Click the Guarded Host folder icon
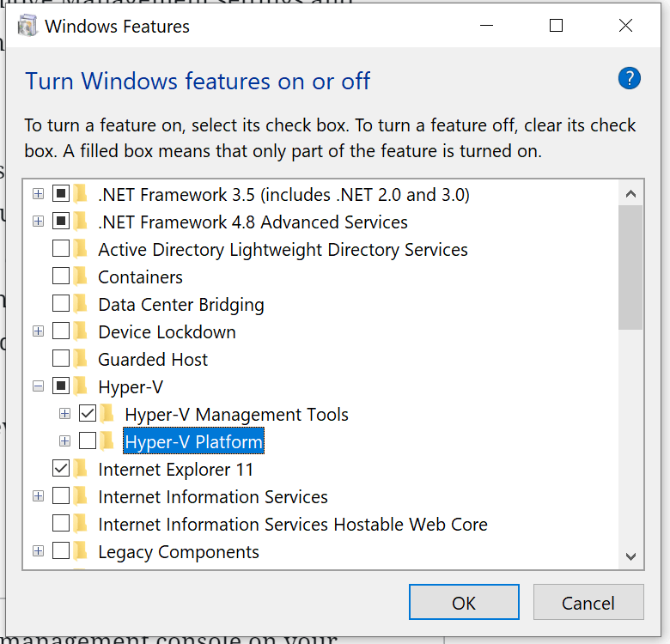The height and width of the screenshot is (644, 670). [80, 359]
